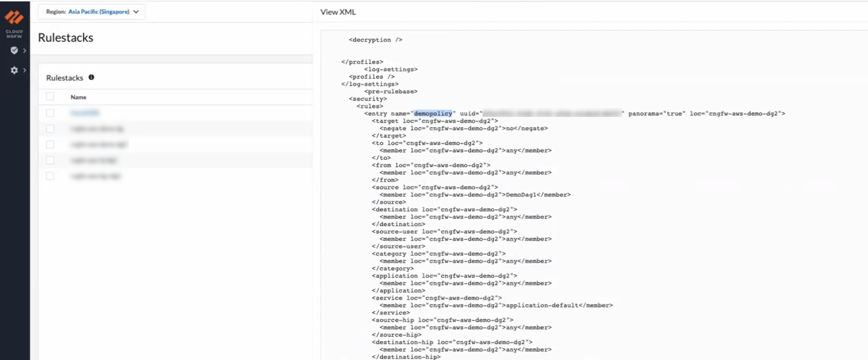The width and height of the screenshot is (868, 360).
Task: Tick the select-all checkbox beside Name header
Action: click(x=50, y=96)
